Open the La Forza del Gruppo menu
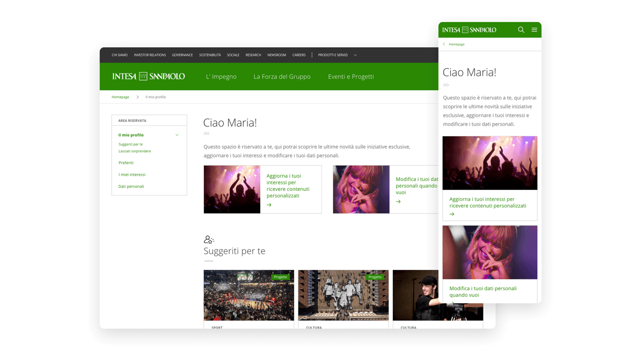This screenshot has height=352, width=644. coord(282,77)
